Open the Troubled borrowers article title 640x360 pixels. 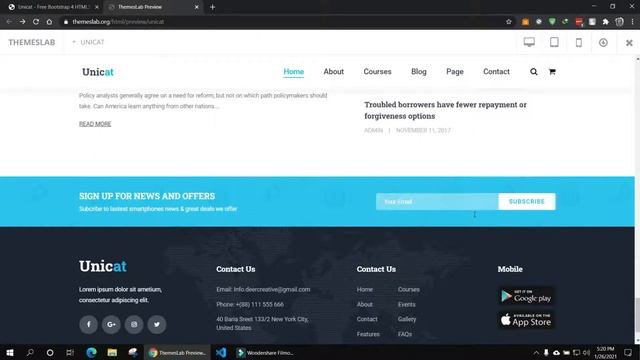[445, 110]
